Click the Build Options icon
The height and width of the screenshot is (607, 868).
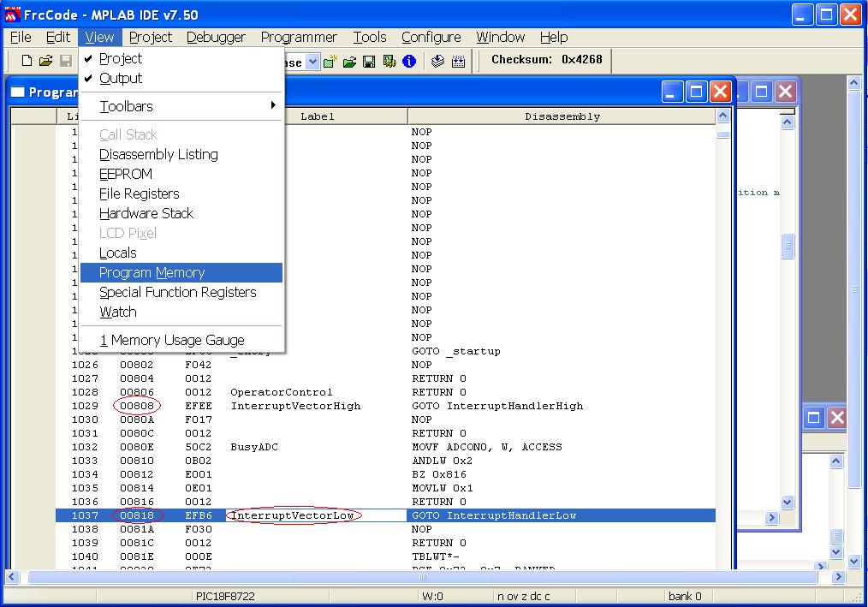pyautogui.click(x=389, y=62)
